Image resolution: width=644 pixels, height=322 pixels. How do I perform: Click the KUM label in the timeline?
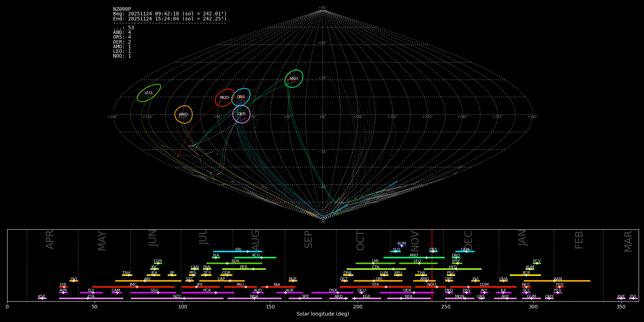pos(402,244)
